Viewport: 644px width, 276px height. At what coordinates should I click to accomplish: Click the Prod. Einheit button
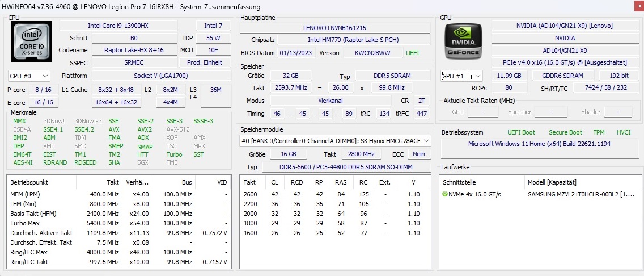click(205, 62)
